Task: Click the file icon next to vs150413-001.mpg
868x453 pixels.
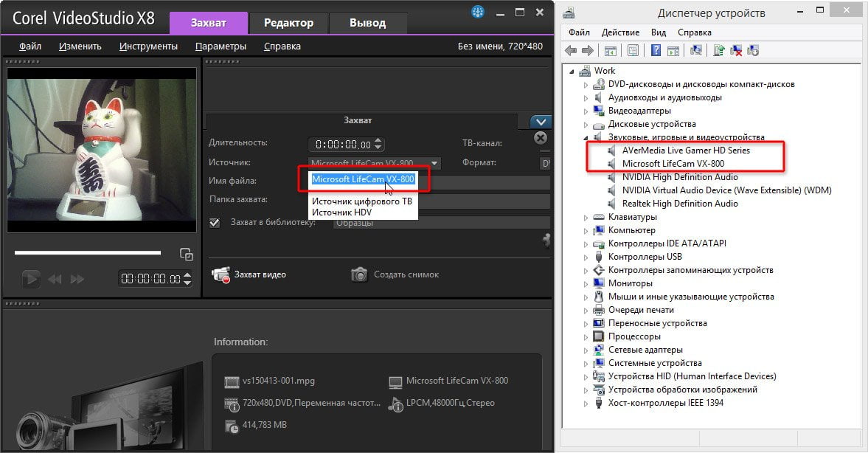Action: pos(232,381)
